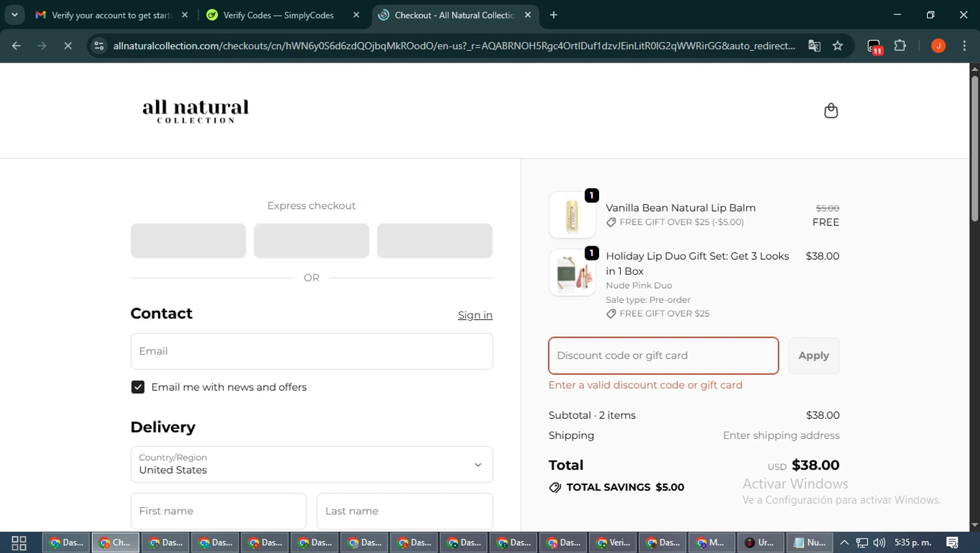Screen dimensions: 980x553
Task: Click the struck-through $5.00 price
Action: click(x=827, y=208)
